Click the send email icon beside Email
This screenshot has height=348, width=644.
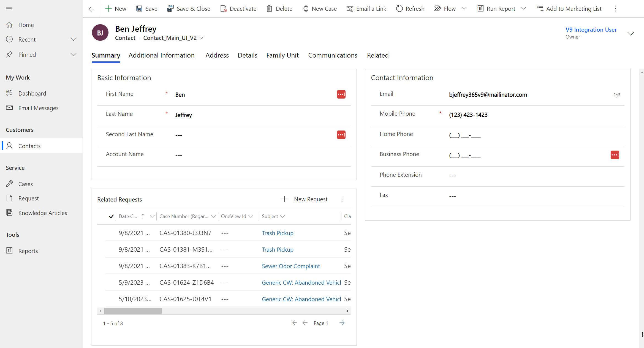[x=617, y=95]
